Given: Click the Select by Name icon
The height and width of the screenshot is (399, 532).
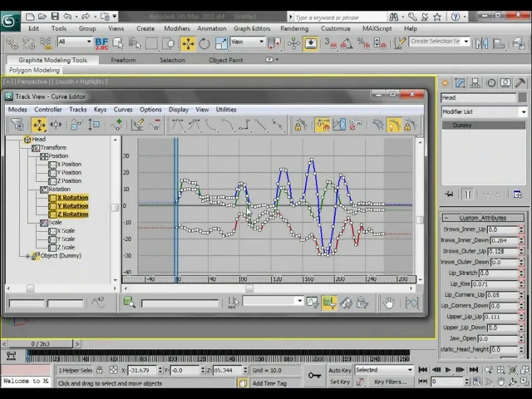Looking at the screenshot, I should (134, 43).
